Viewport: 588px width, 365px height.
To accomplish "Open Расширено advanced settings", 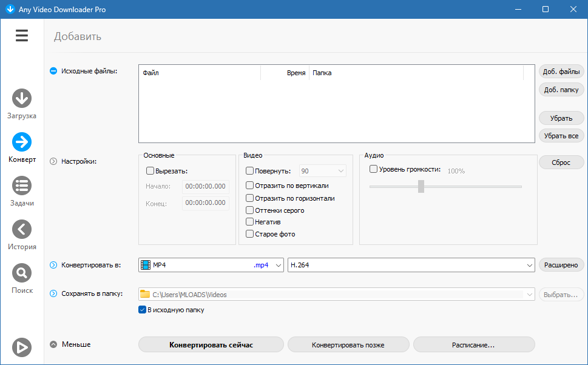I will point(561,265).
